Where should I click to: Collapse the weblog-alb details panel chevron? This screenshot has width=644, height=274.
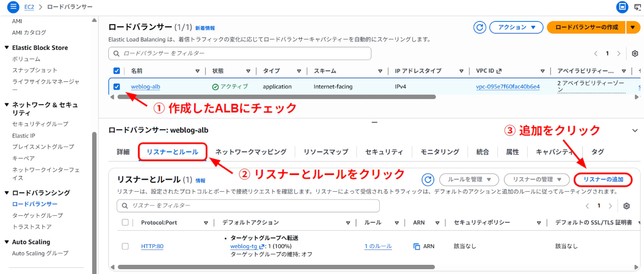(635, 130)
